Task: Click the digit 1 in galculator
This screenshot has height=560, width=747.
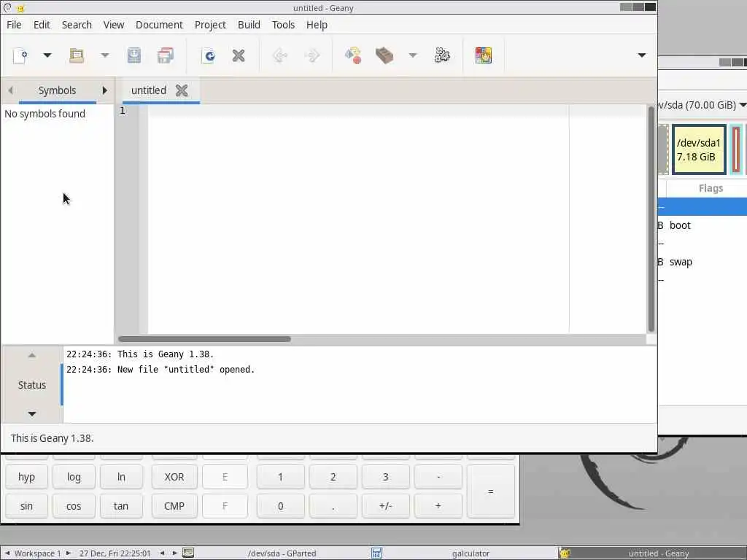Action: tap(281, 477)
